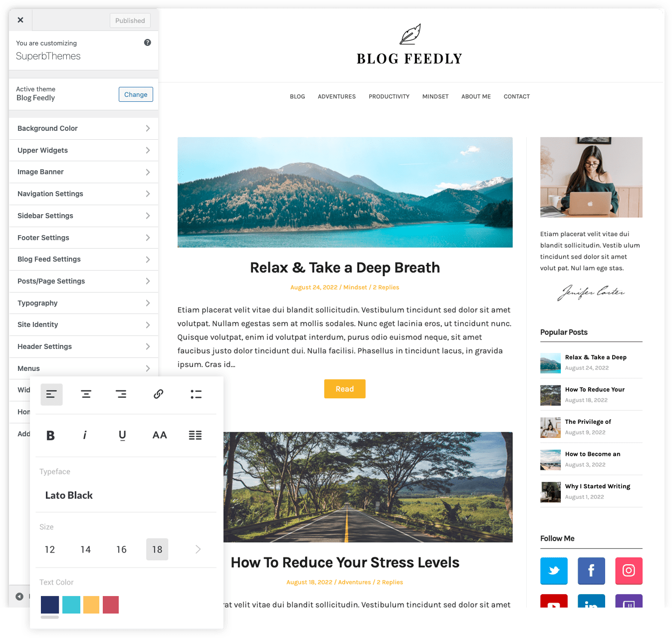Open the Menus section
This screenshot has height=638, width=672.
[84, 368]
